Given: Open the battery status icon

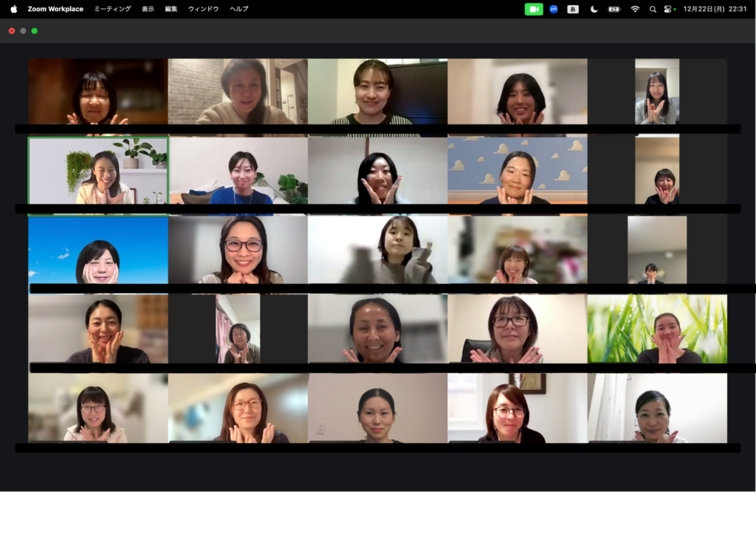Looking at the screenshot, I should [x=614, y=9].
